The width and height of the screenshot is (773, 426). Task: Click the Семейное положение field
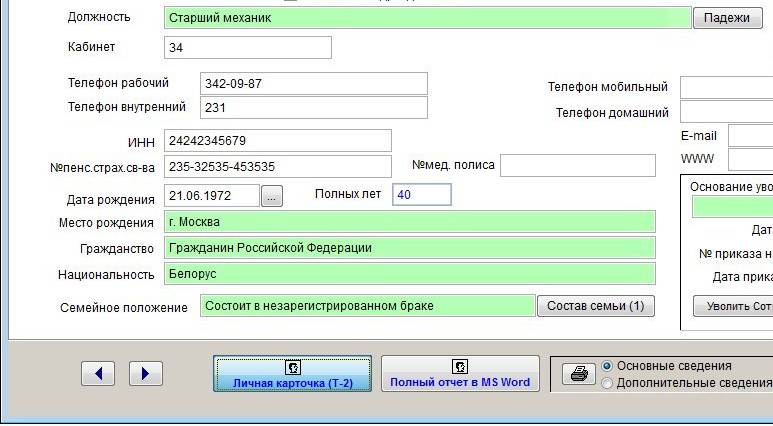368,306
